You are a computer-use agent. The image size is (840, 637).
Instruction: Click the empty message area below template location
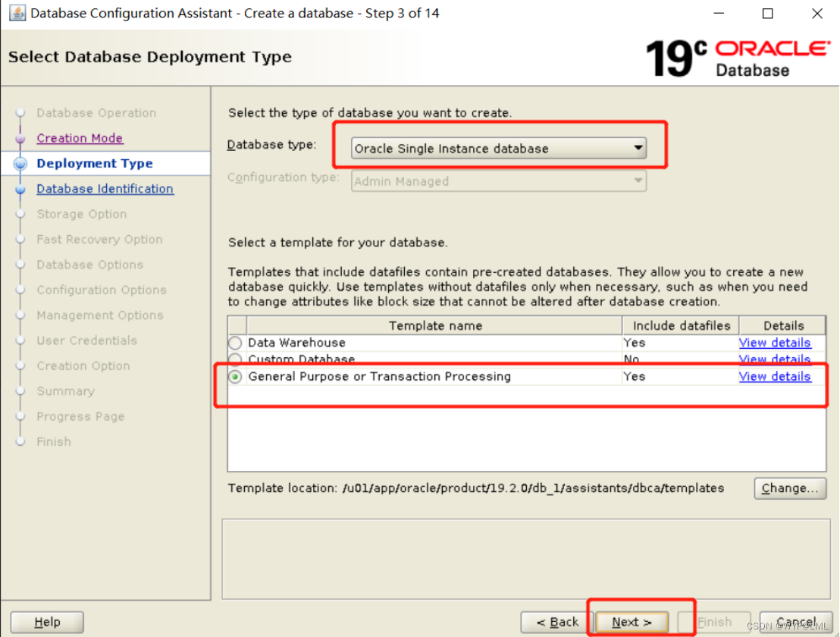(526, 559)
